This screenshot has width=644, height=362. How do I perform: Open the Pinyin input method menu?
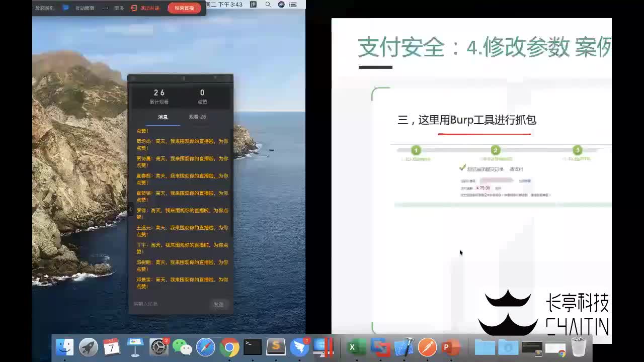point(253,5)
